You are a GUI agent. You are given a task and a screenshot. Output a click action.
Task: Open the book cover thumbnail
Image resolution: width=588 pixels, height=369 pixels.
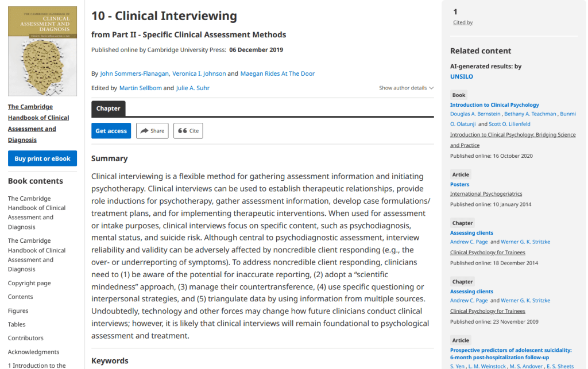point(42,51)
